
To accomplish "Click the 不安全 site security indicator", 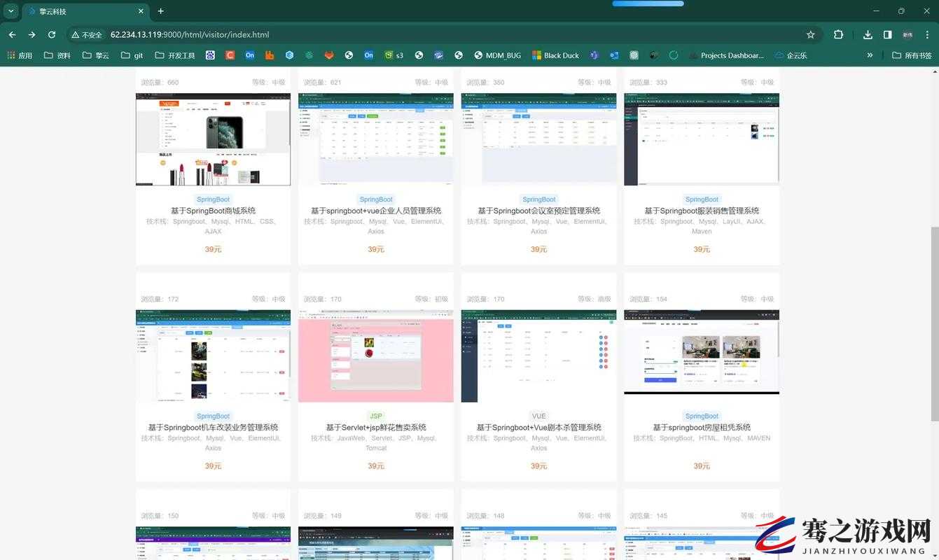I will click(88, 34).
